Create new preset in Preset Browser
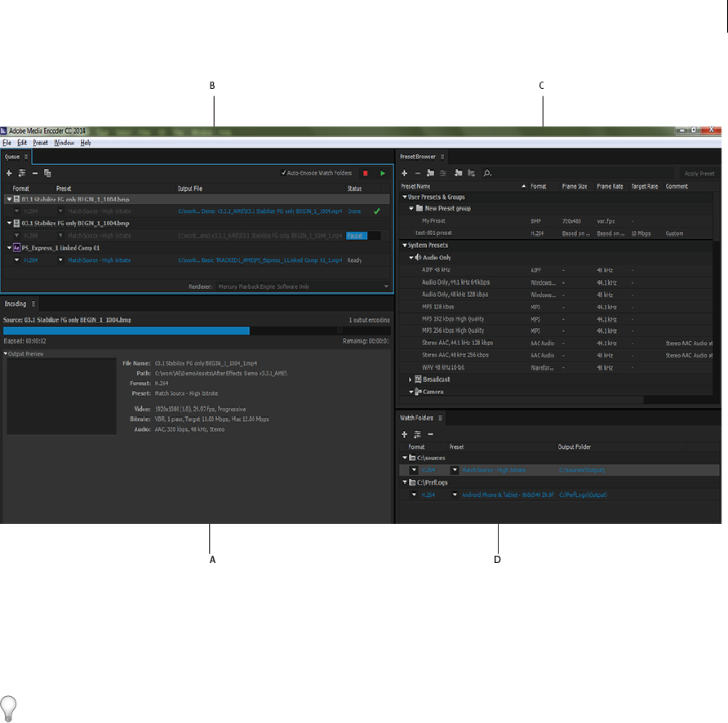 coord(404,173)
